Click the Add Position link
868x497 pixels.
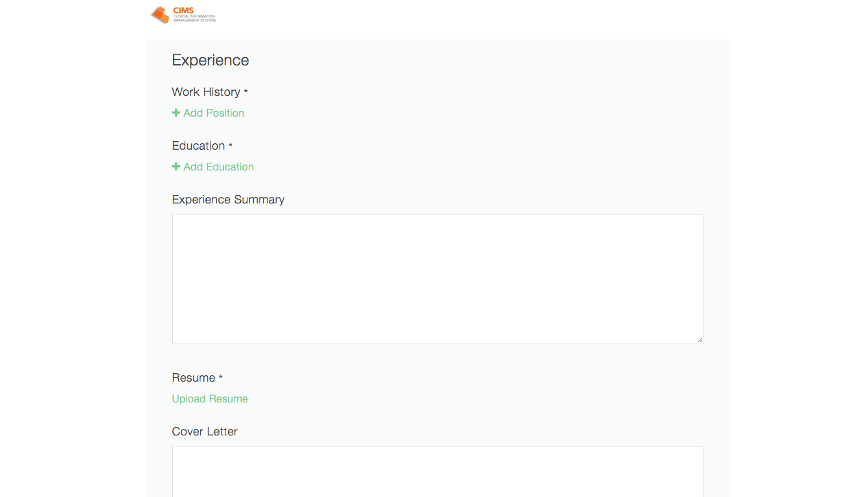pyautogui.click(x=214, y=113)
